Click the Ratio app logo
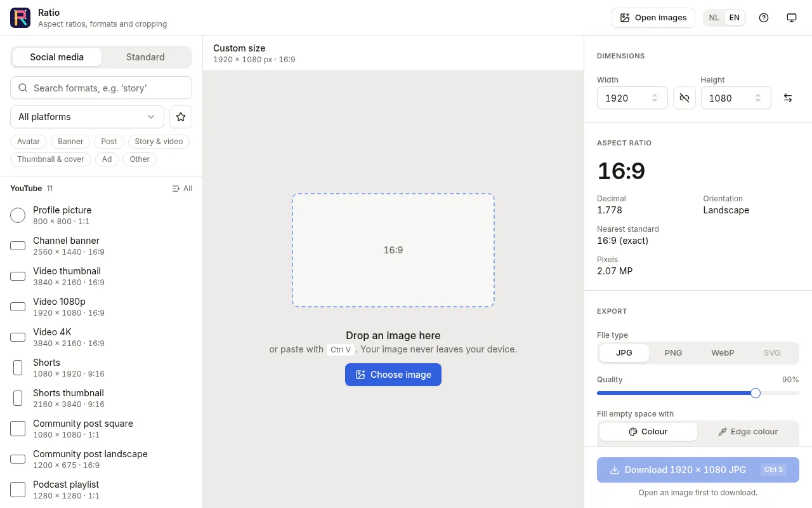 coord(20,18)
